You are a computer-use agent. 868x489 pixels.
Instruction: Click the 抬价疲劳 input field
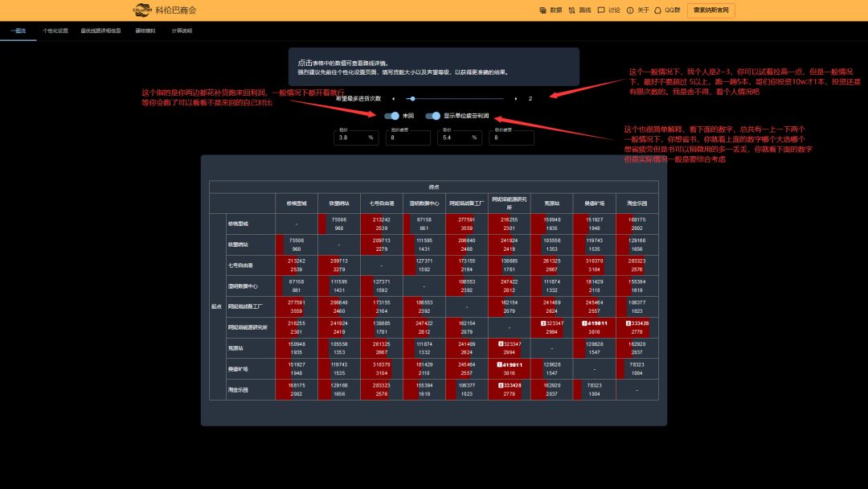pyautogui.click(x=408, y=138)
